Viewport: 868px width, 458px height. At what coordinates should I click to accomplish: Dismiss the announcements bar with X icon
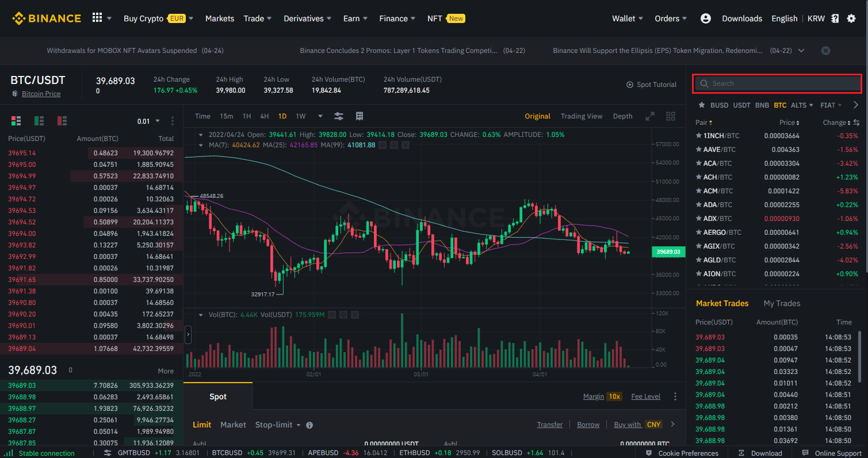click(825, 51)
